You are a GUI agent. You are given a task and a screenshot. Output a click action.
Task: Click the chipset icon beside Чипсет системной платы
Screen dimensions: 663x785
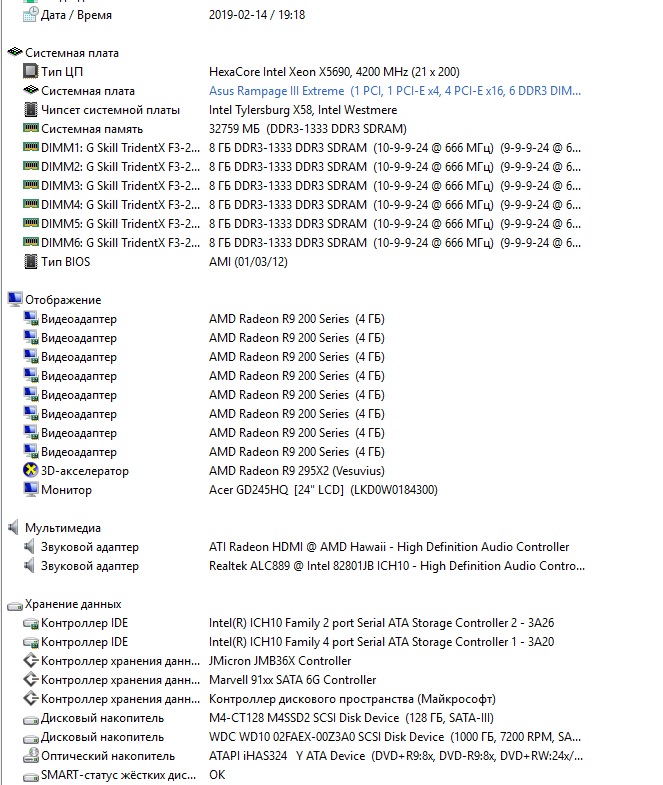coord(31,109)
